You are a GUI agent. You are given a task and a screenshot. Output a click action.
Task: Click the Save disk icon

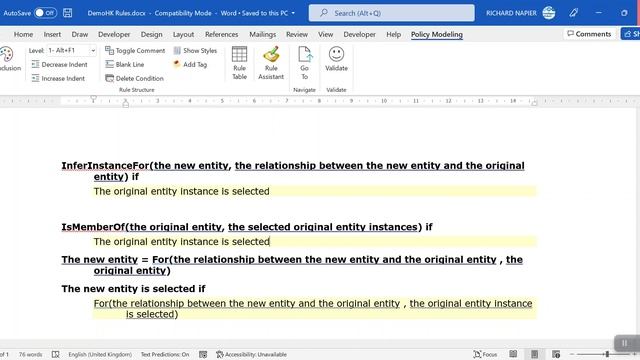(x=68, y=13)
